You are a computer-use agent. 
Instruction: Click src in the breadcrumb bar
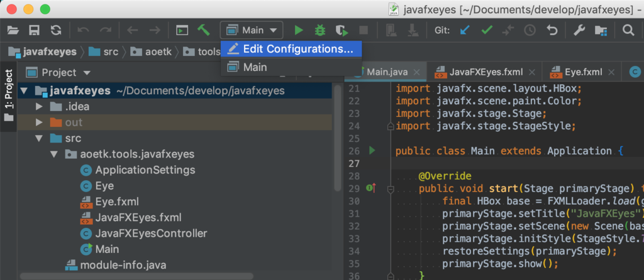coord(103,51)
